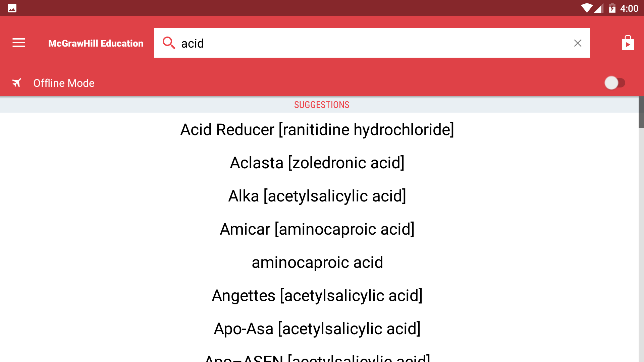The image size is (644, 362).
Task: Open the hamburger navigation menu
Action: pos(19,43)
